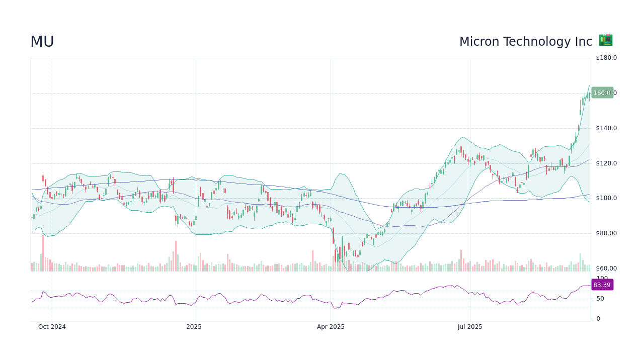Select the Micron Technology Inc title
This screenshot has width=644, height=362.
click(525, 42)
